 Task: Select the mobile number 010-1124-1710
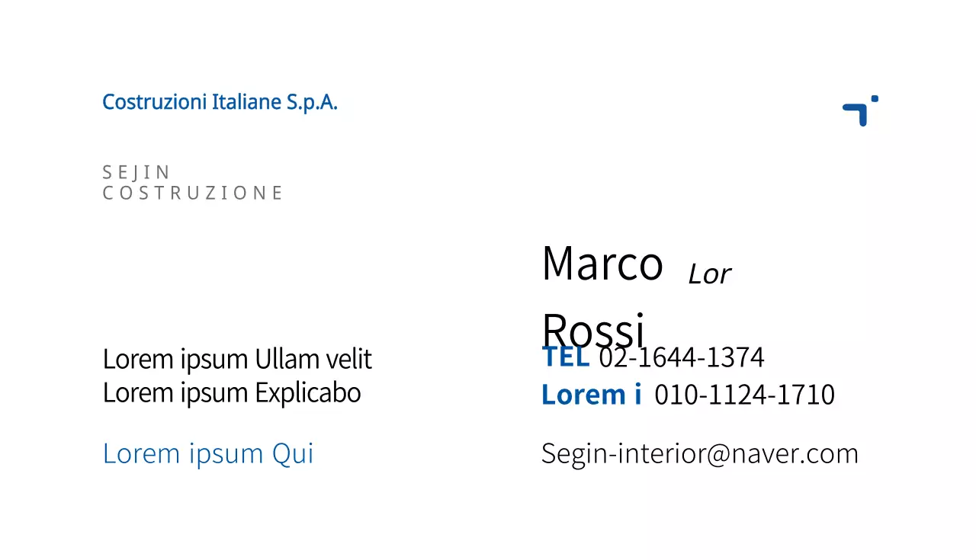[744, 395]
